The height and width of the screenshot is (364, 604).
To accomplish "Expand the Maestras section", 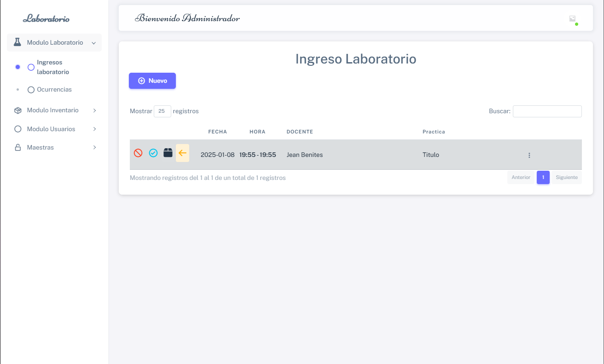I will [94, 147].
